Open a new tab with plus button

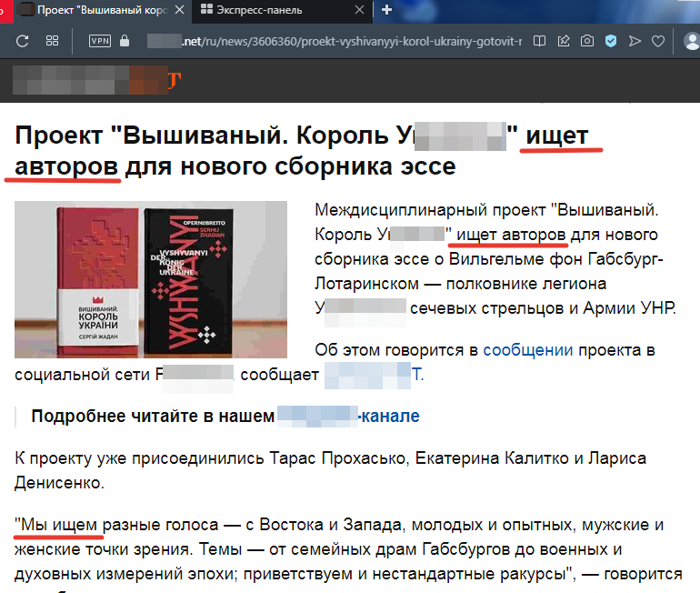386,10
